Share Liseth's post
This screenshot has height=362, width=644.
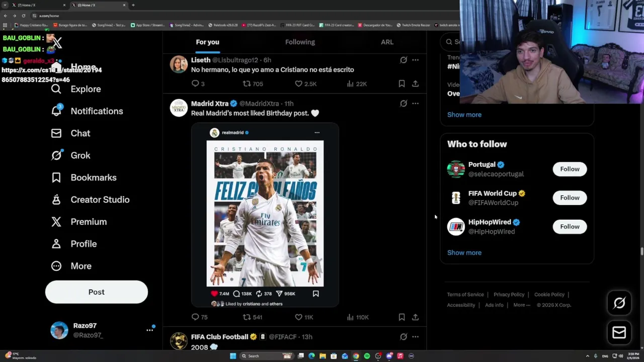pyautogui.click(x=416, y=83)
